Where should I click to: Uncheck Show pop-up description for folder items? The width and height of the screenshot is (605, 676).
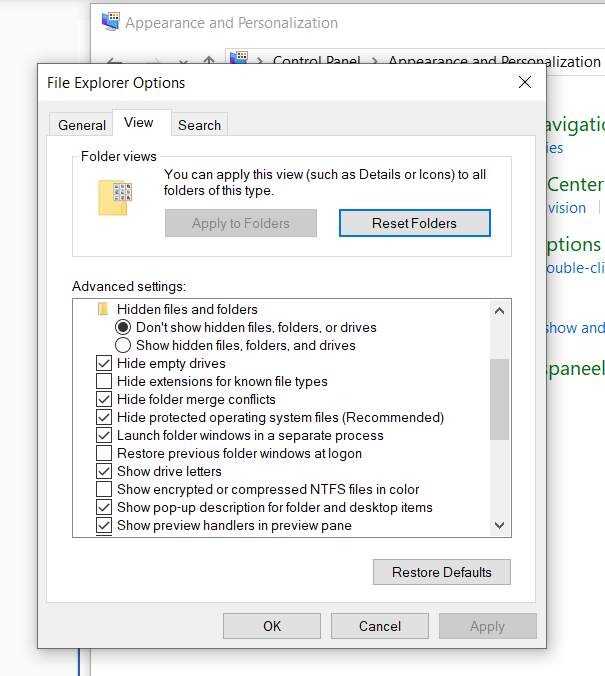(104, 507)
